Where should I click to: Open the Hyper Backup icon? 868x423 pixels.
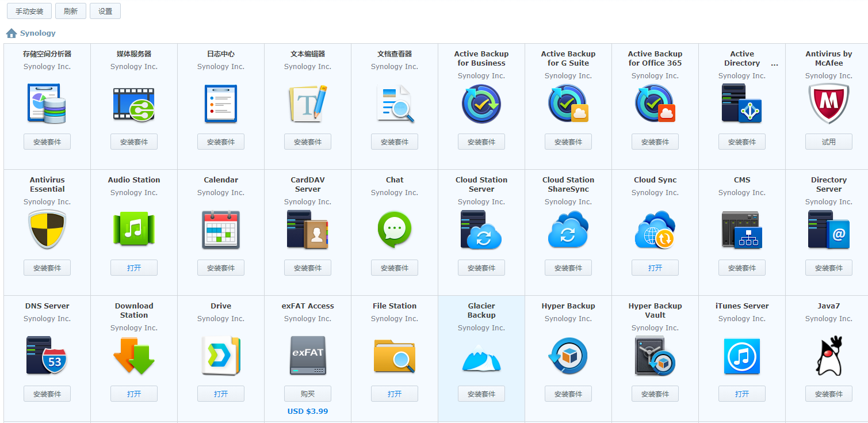[568, 356]
